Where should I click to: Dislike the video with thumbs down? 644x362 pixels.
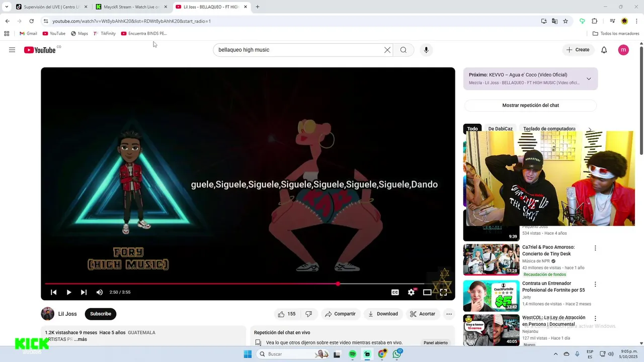(308, 314)
